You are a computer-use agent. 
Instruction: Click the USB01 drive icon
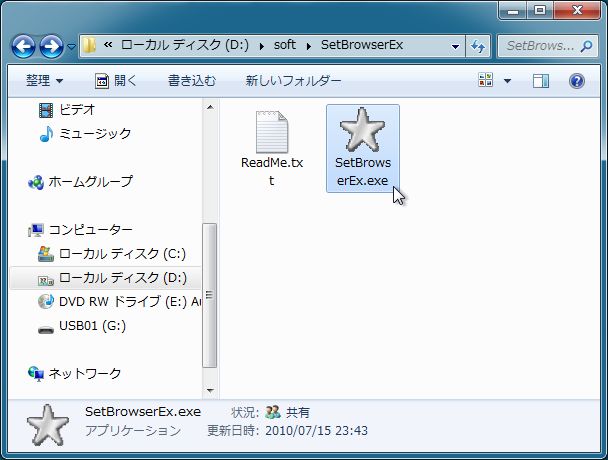[x=46, y=330]
